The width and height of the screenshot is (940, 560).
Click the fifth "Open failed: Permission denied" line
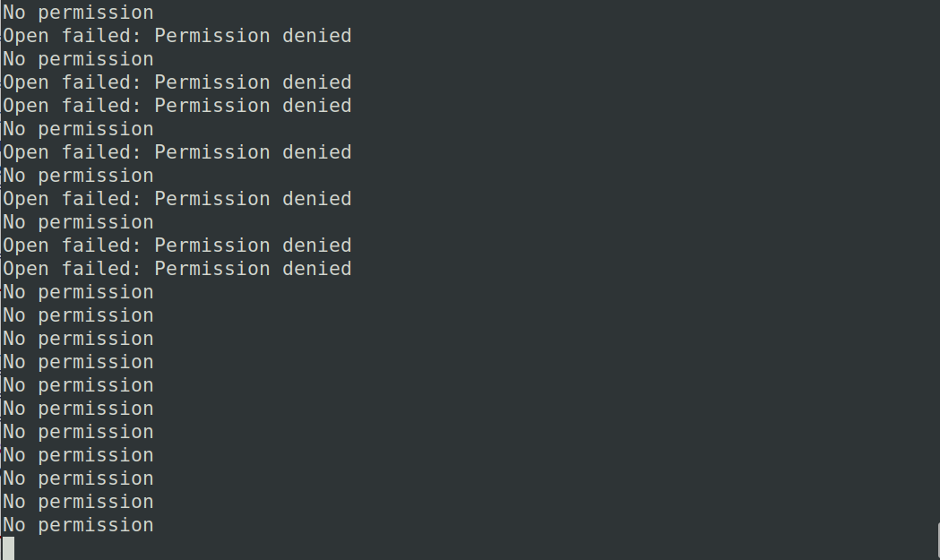tap(177, 199)
